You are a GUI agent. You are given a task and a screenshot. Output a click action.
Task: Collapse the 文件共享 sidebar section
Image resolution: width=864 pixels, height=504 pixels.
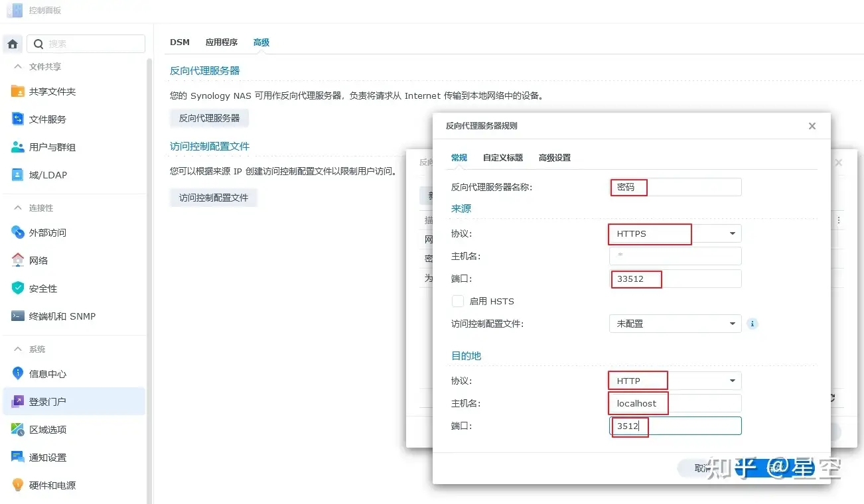click(x=18, y=67)
